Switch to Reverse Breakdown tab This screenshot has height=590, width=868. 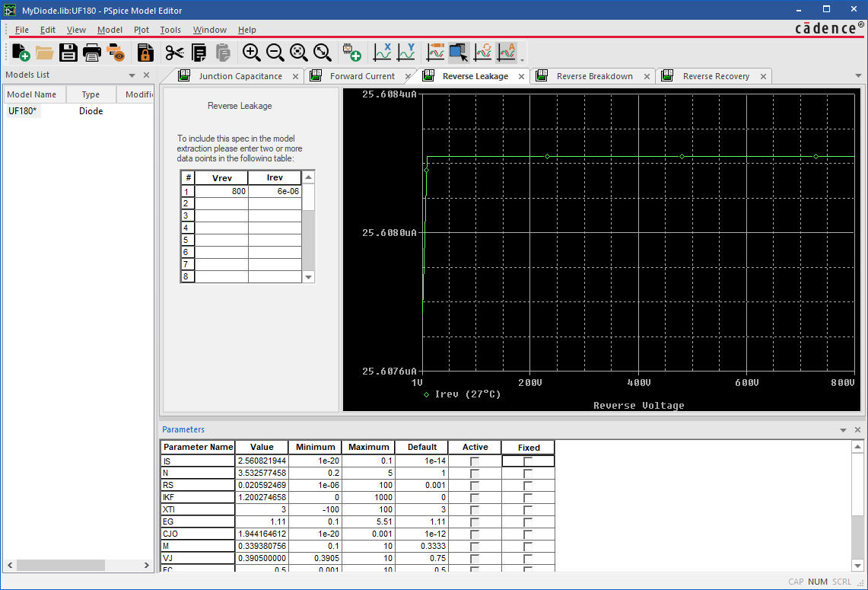pos(595,76)
